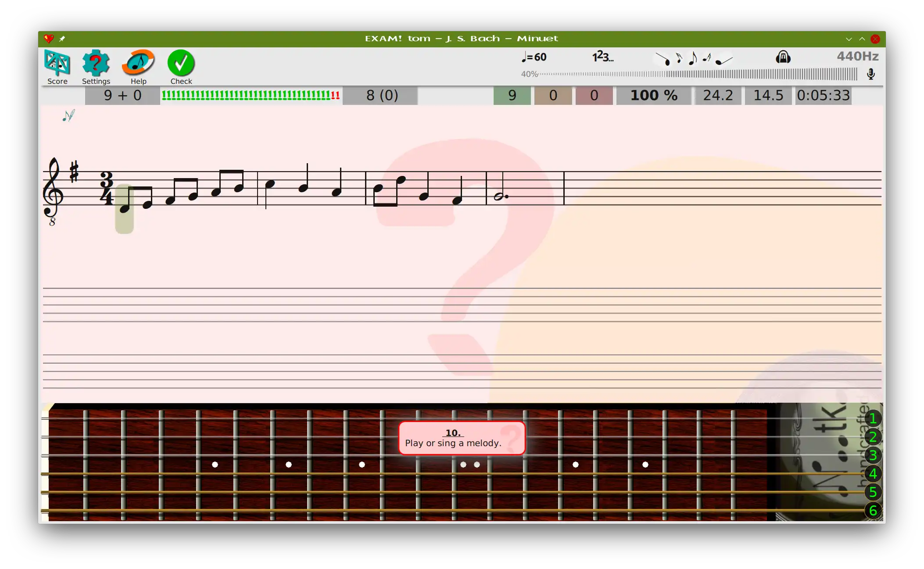Click the 100 % effectiveness field
The image size is (924, 569).
click(x=653, y=95)
